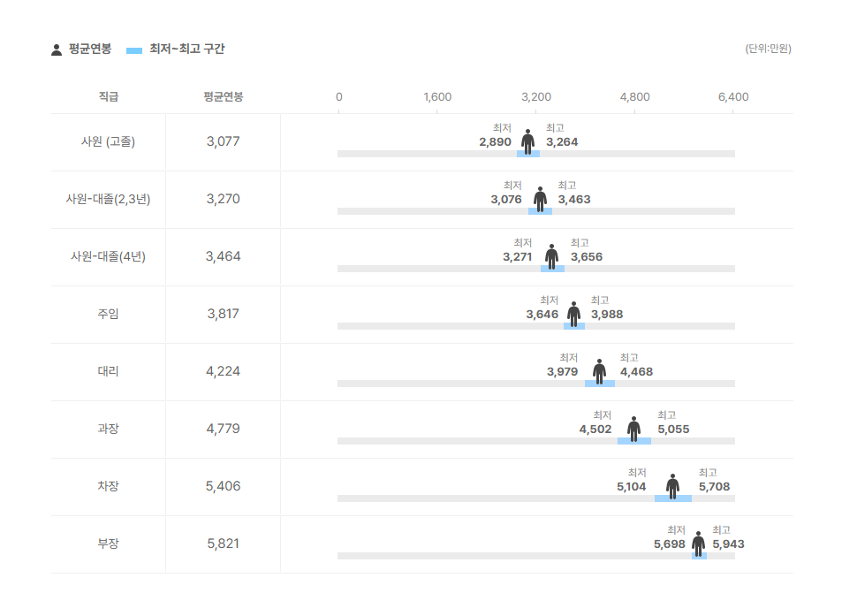The height and width of the screenshot is (616, 842).
Task: Click the 평균연봉 legend person icon
Action: pos(57,49)
